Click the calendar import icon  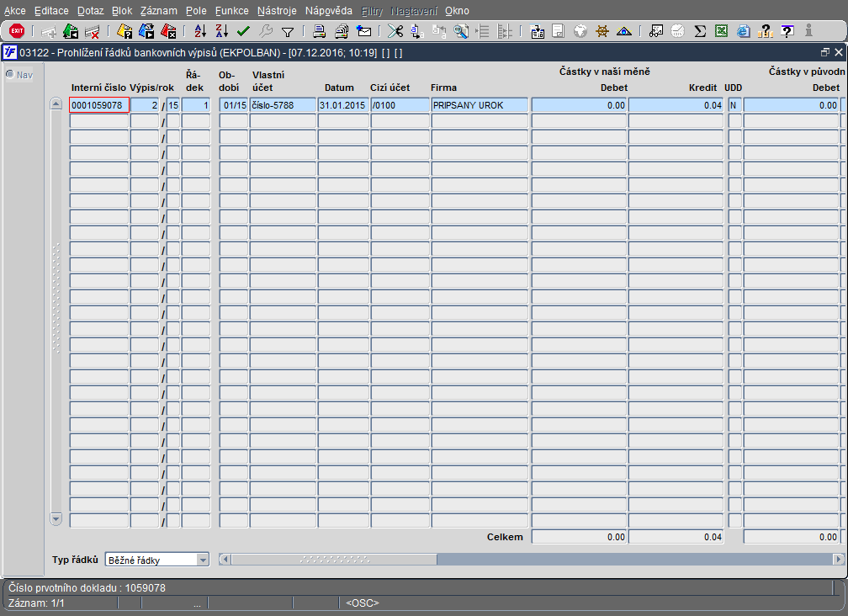tap(537, 31)
